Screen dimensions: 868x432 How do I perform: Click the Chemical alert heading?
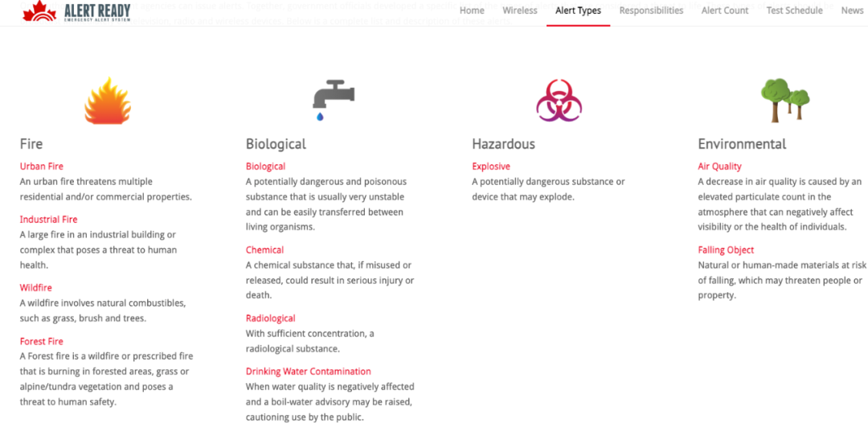(x=264, y=249)
